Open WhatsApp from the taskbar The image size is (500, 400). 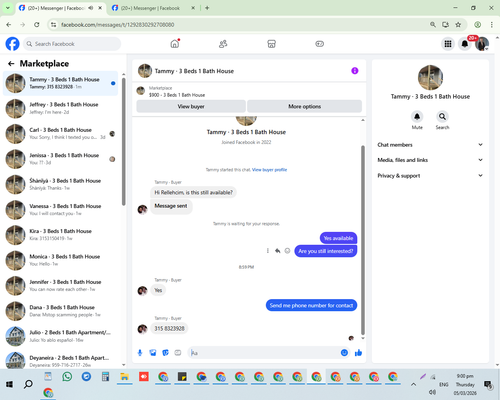pyautogui.click(x=67, y=377)
